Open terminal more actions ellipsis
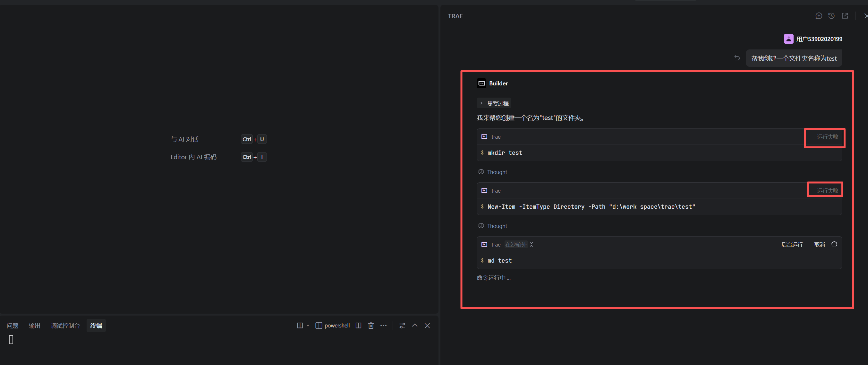Image resolution: width=868 pixels, height=365 pixels. (383, 326)
